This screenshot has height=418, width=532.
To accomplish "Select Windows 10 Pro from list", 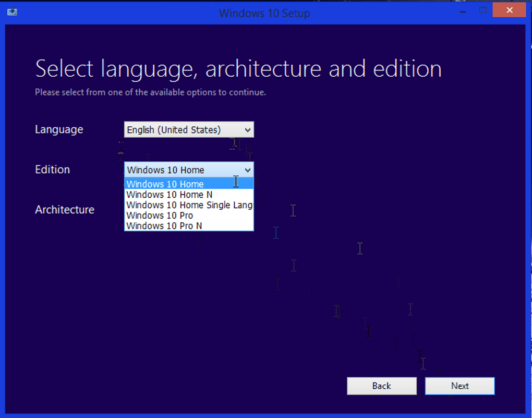I will pos(189,216).
